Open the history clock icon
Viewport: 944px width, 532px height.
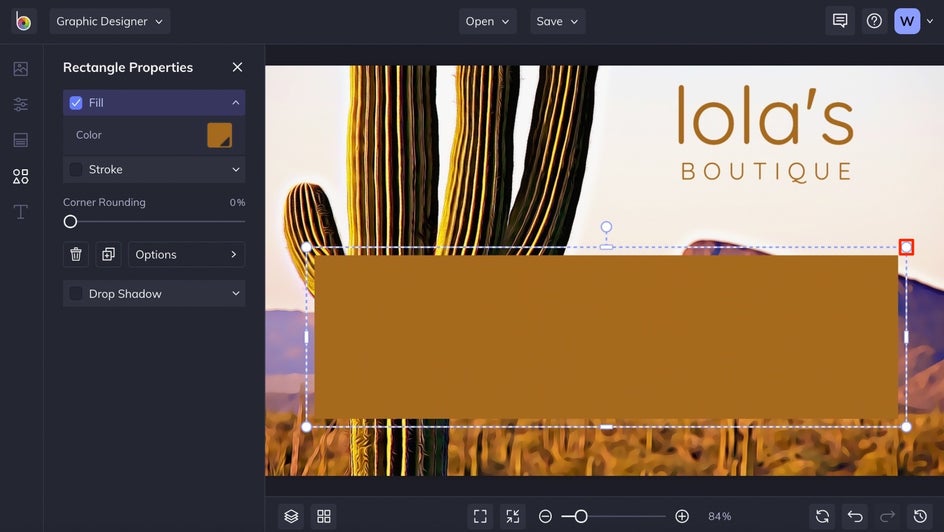tap(920, 516)
